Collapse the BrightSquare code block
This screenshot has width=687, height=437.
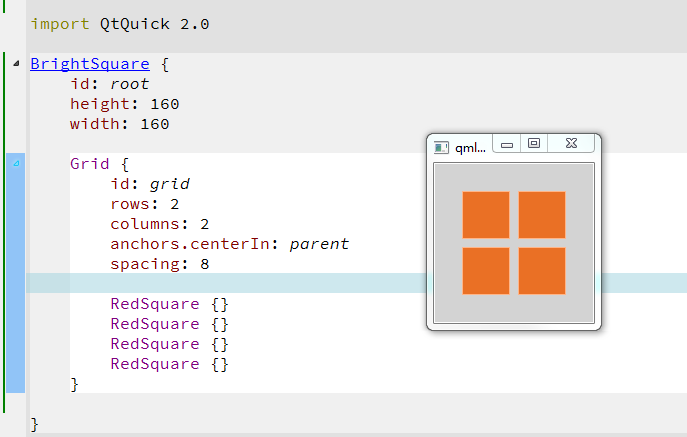tap(16, 65)
